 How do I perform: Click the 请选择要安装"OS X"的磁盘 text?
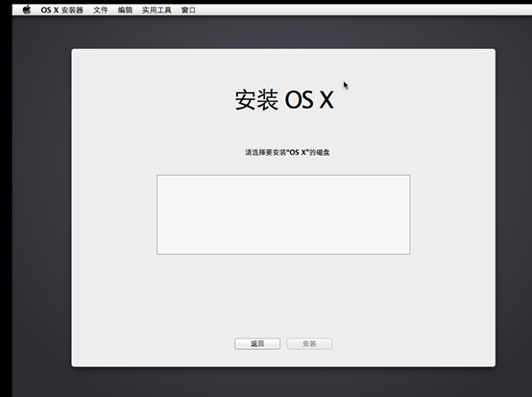coord(287,153)
